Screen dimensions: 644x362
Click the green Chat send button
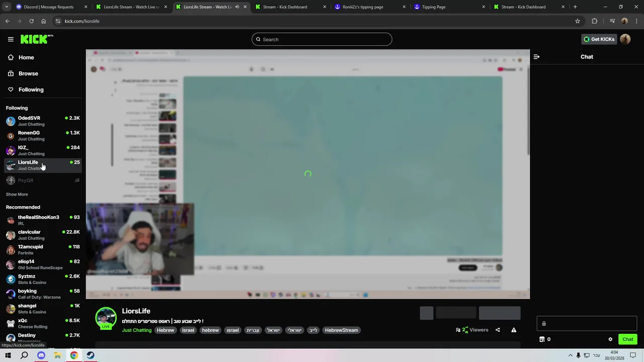click(x=627, y=339)
